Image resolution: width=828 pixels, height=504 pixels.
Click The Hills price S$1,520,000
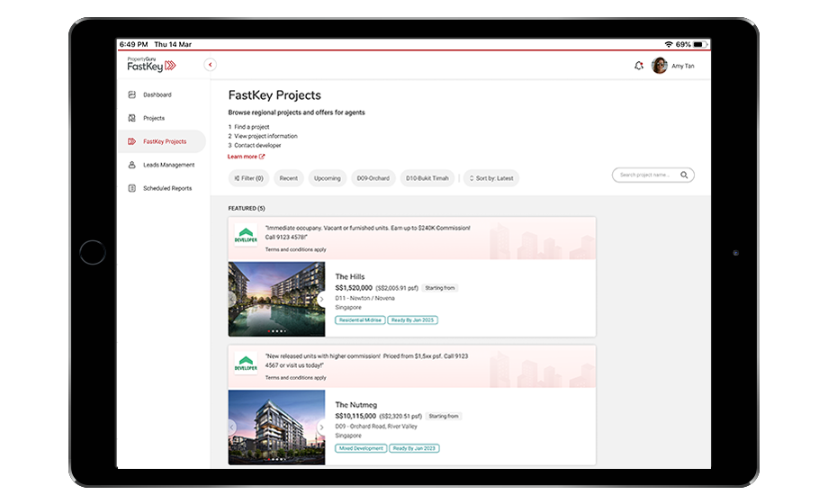click(354, 288)
